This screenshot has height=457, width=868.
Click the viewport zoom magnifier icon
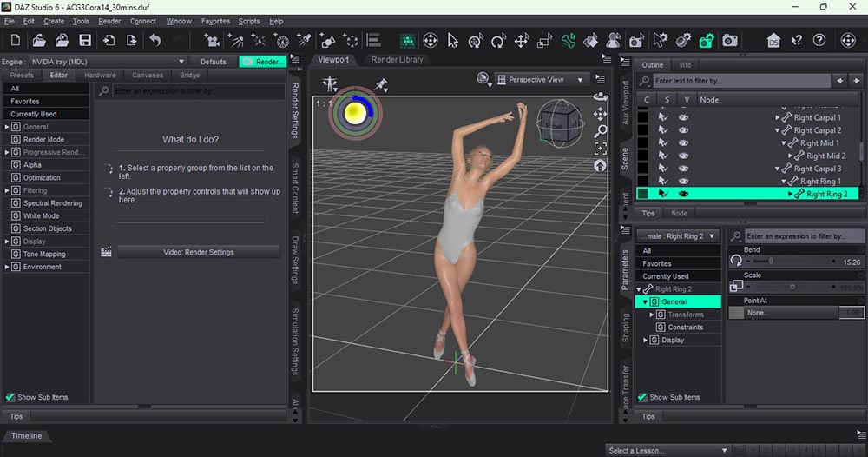pos(600,131)
